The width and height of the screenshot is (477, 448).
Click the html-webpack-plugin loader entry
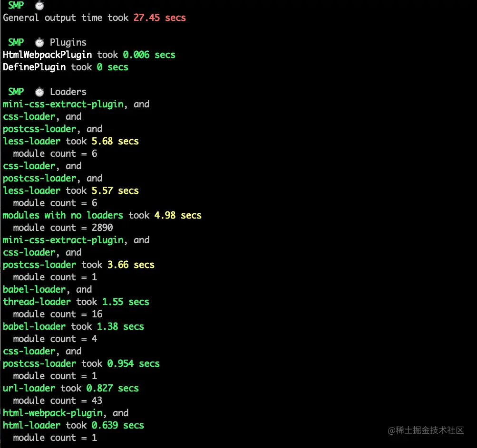pos(52,413)
